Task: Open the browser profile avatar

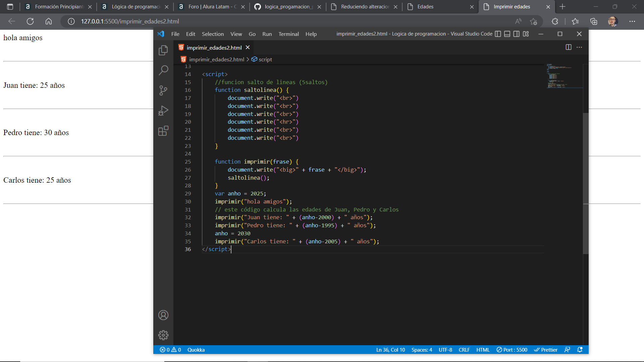Action: pos(613,21)
